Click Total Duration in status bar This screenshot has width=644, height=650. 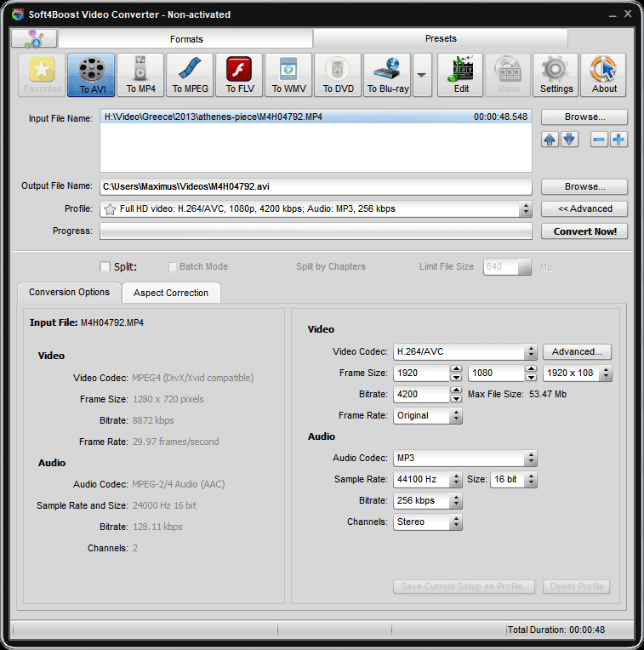click(x=556, y=630)
